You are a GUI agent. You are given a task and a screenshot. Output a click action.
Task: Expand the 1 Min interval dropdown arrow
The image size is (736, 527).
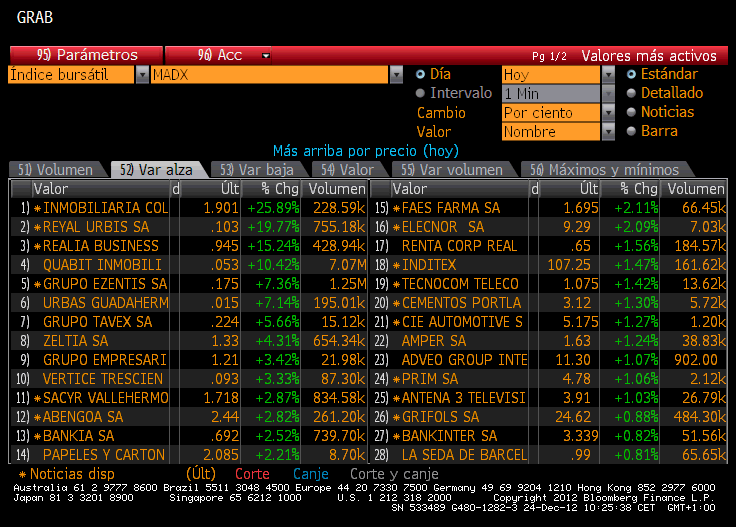608,93
